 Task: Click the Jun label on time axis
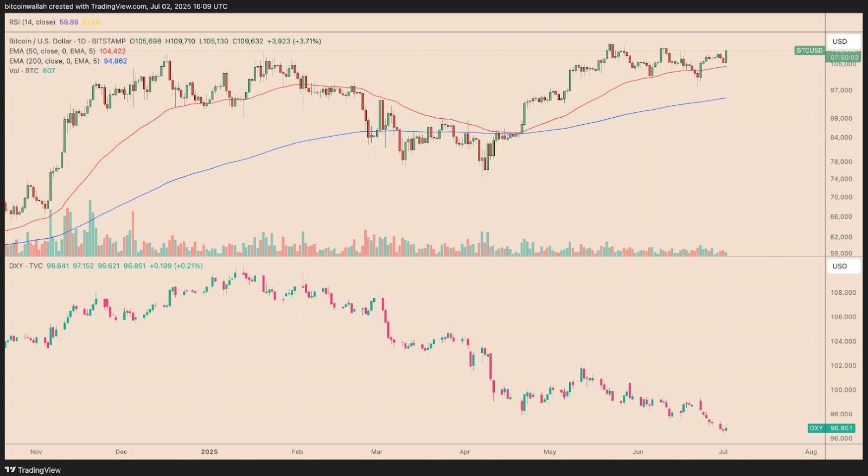(x=637, y=452)
